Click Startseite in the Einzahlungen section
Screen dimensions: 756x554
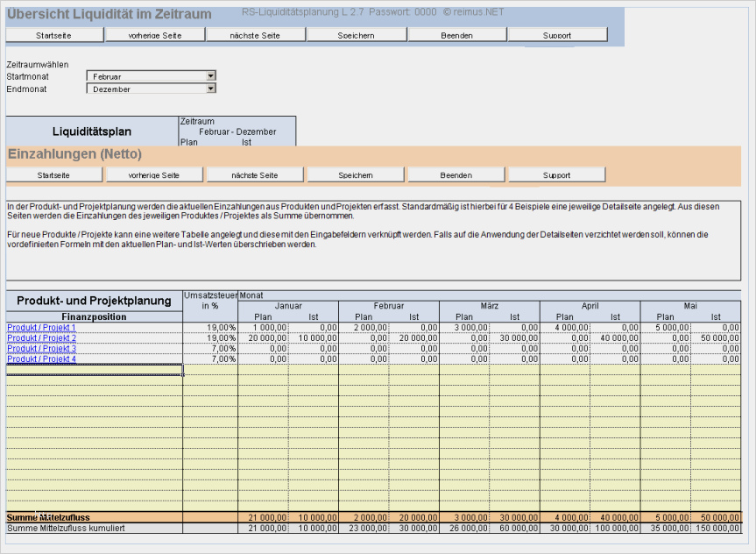click(54, 174)
